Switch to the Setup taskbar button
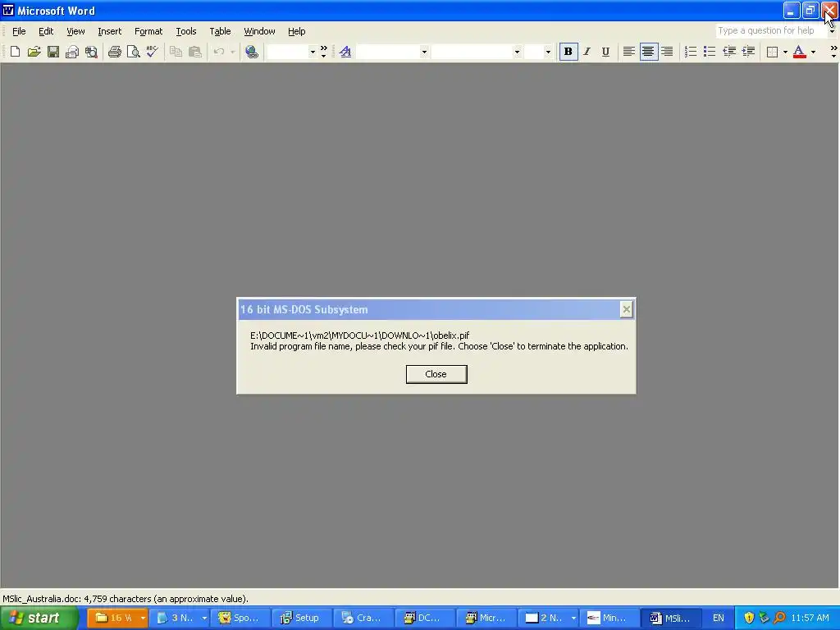840x630 pixels. 301,618
